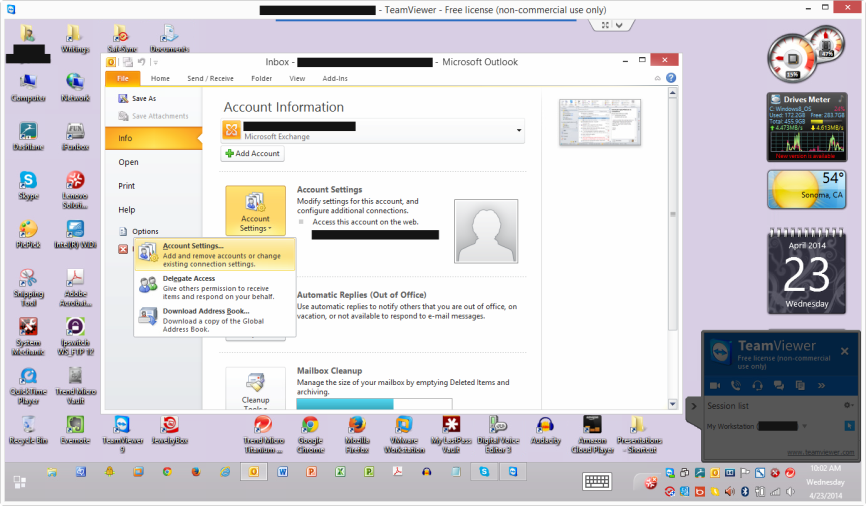Click the mailbox size progress bar
This screenshot has height=506, width=866.
pyautogui.click(x=345, y=403)
